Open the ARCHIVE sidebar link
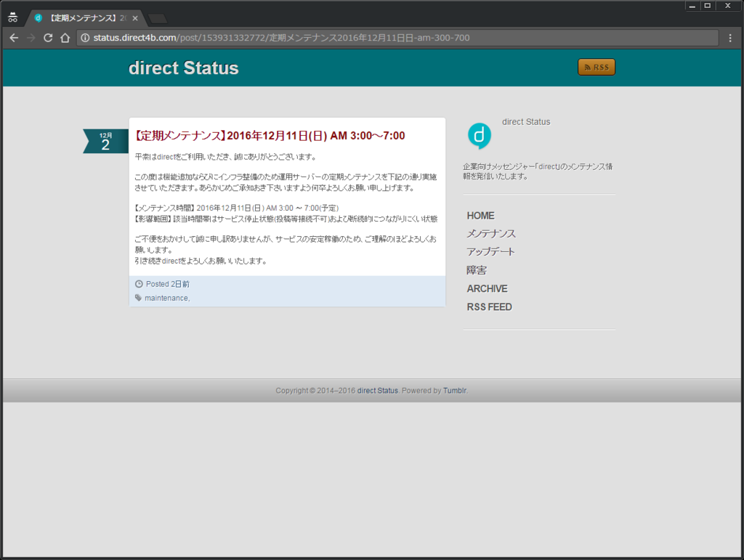744x560 pixels. coord(487,289)
